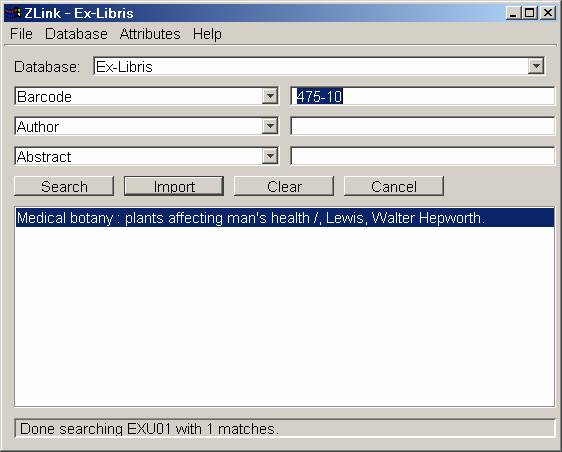Image resolution: width=562 pixels, height=452 pixels.
Task: Focus the Abstract search text field
Action: (423, 156)
